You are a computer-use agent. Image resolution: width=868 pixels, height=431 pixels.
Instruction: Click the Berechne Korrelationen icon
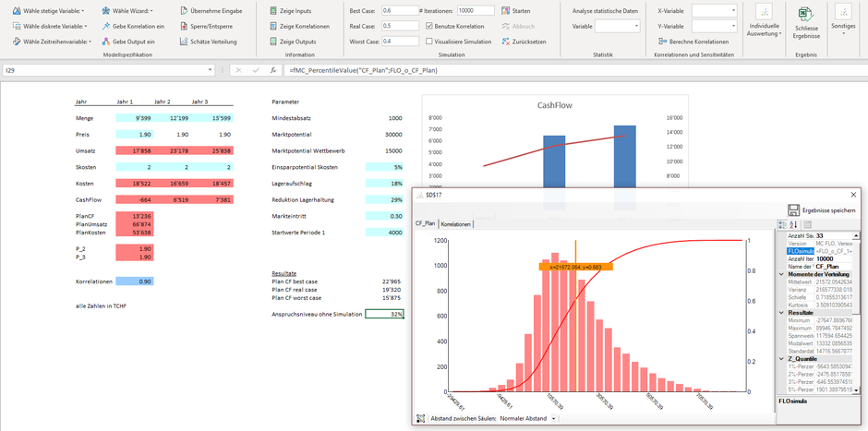[x=663, y=42]
